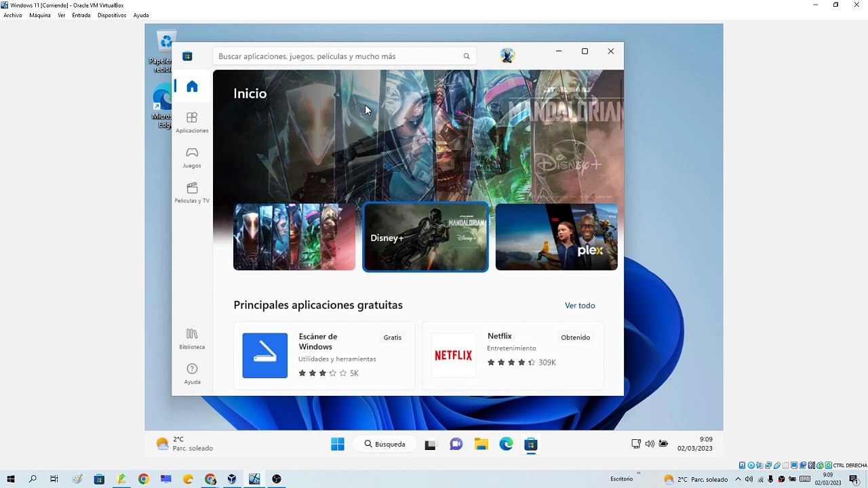This screenshot has height=488, width=868.
Task: Open the Ayuda menu in VirtualBox
Action: (x=141, y=15)
